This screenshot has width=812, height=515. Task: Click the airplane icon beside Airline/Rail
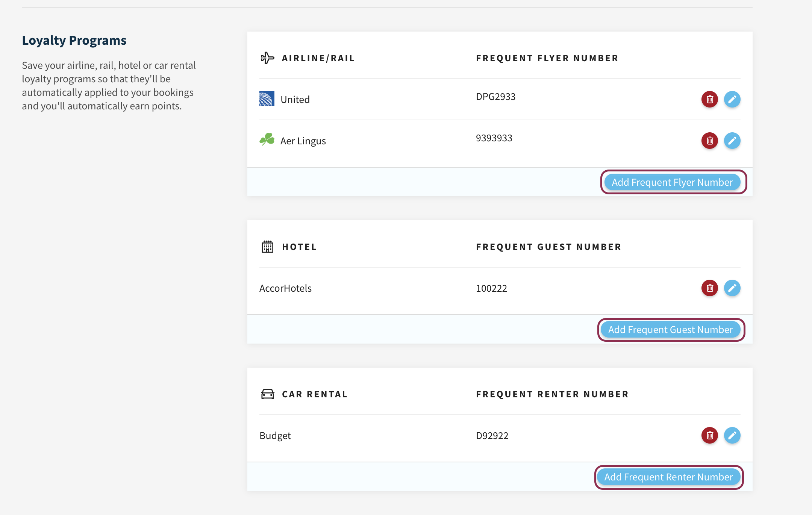point(267,58)
